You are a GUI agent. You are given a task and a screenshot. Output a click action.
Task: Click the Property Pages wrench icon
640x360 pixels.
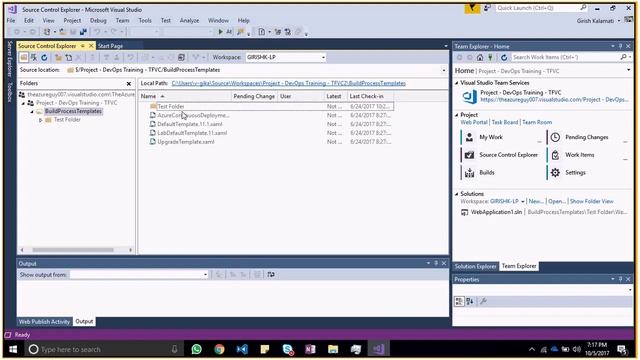coord(483,301)
